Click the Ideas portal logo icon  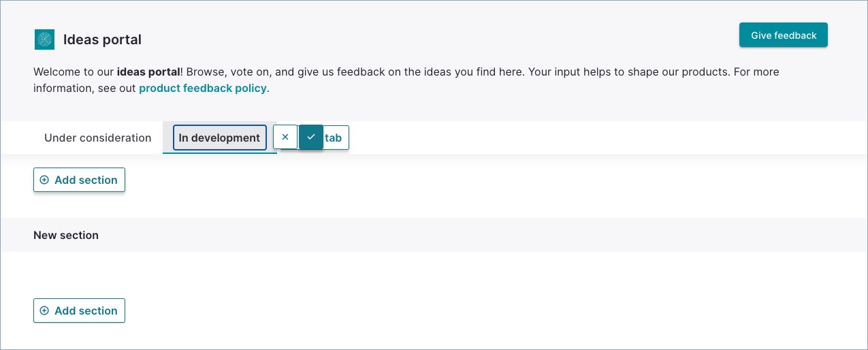tap(44, 39)
